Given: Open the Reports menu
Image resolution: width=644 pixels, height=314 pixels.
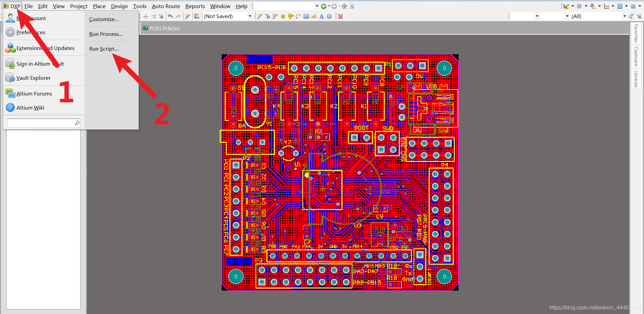Looking at the screenshot, I should pos(195,6).
